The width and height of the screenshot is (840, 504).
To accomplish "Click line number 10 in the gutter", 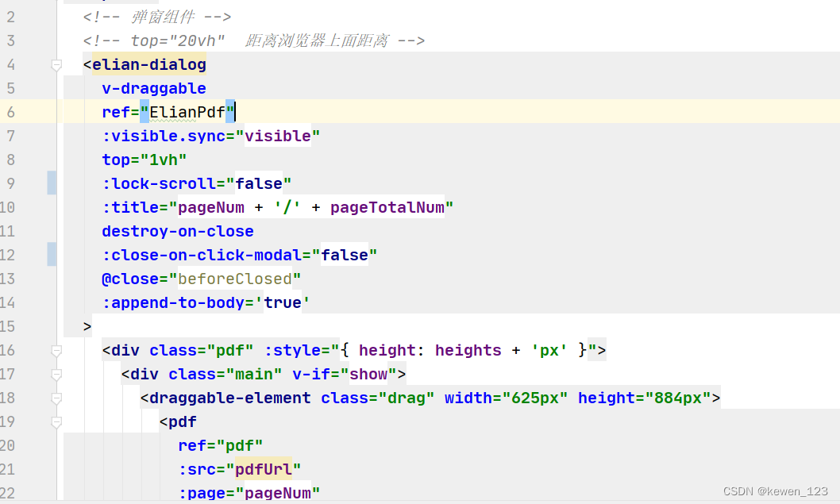I will pos(11,207).
